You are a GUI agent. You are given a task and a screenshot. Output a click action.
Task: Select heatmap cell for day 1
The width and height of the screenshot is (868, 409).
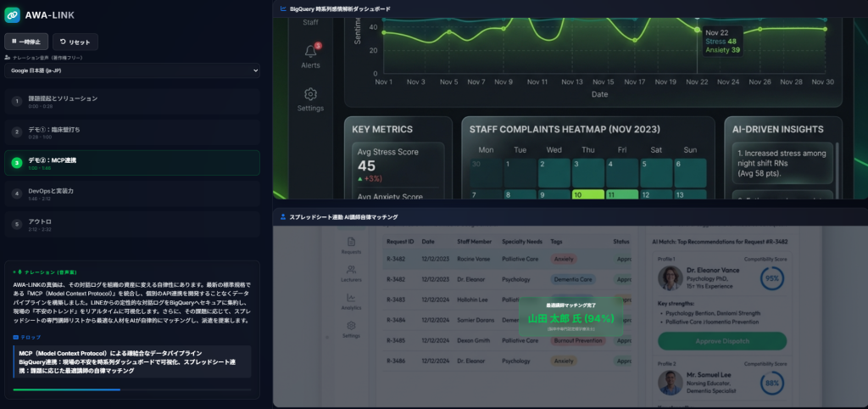(x=520, y=172)
